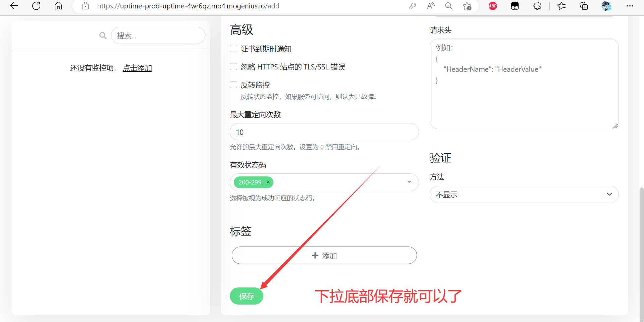Enable 证书到期时通知 checkbox
Image resolution: width=644 pixels, height=322 pixels.
point(233,49)
